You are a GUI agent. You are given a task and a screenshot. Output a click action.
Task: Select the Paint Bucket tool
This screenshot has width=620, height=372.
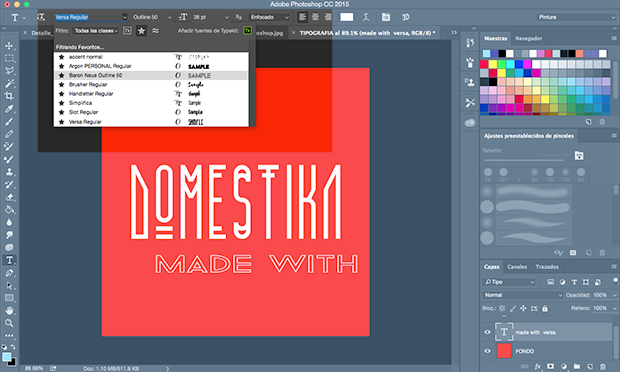(9, 210)
